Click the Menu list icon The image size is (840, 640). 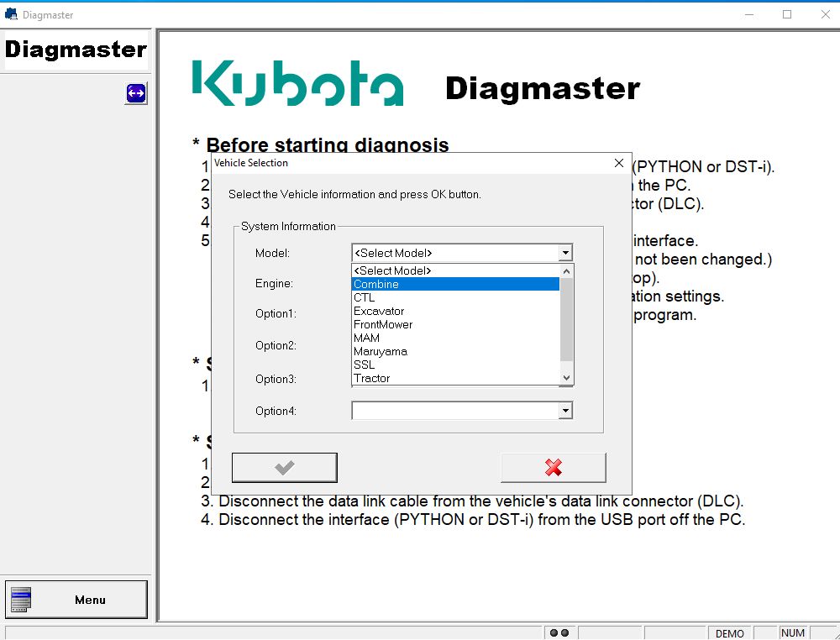(21, 600)
